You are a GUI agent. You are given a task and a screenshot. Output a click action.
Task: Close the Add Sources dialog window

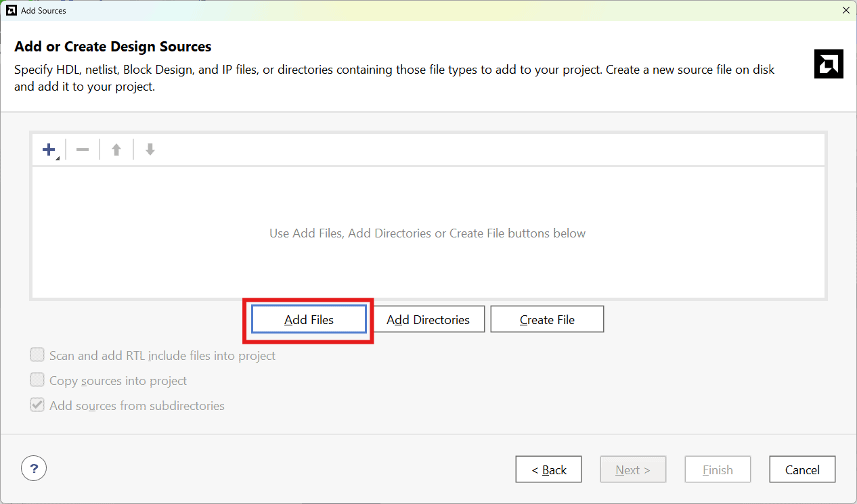(x=845, y=10)
